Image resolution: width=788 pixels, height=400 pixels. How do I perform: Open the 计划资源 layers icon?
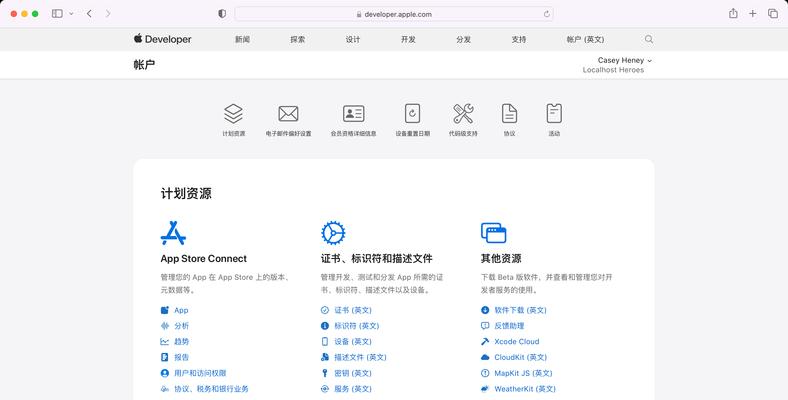(234, 114)
